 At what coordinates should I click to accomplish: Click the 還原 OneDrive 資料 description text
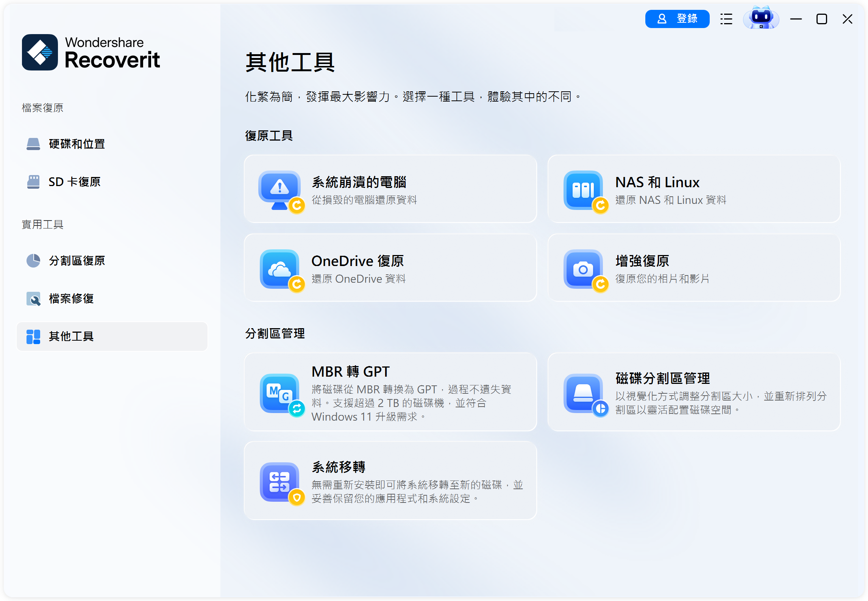[358, 279]
